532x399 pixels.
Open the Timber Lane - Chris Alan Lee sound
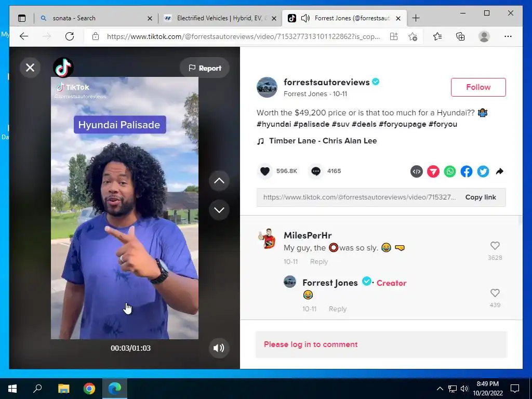tap(323, 141)
